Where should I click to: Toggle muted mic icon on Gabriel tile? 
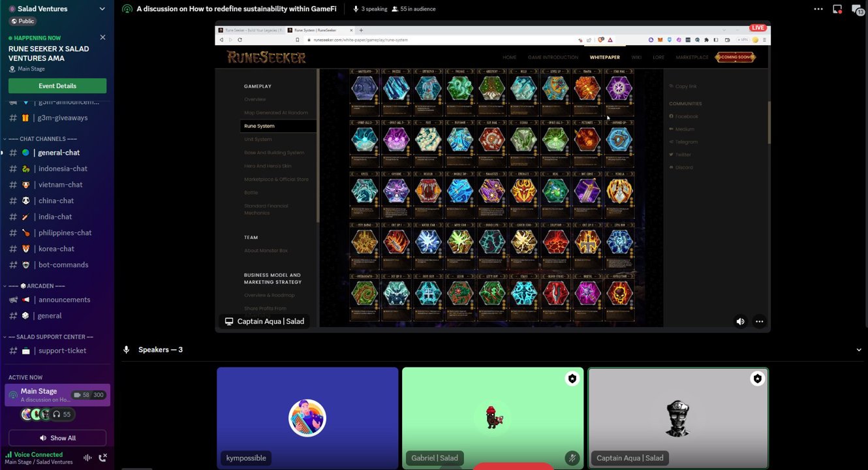(x=572, y=458)
